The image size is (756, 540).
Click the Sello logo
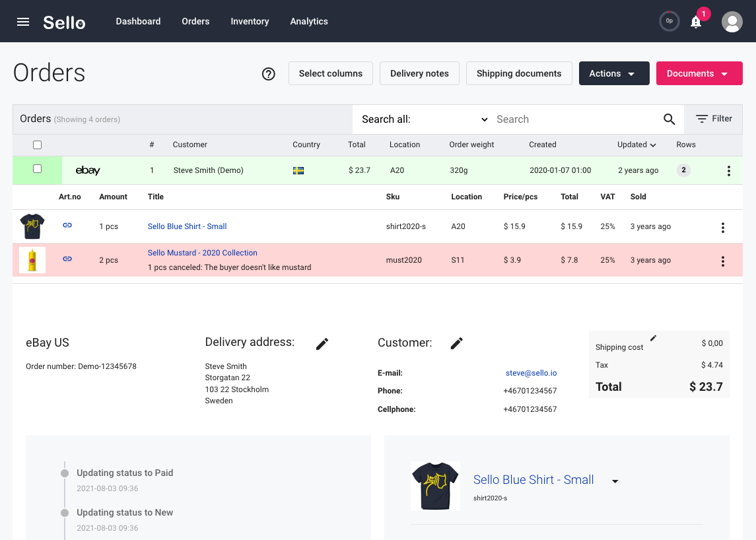pyautogui.click(x=64, y=22)
